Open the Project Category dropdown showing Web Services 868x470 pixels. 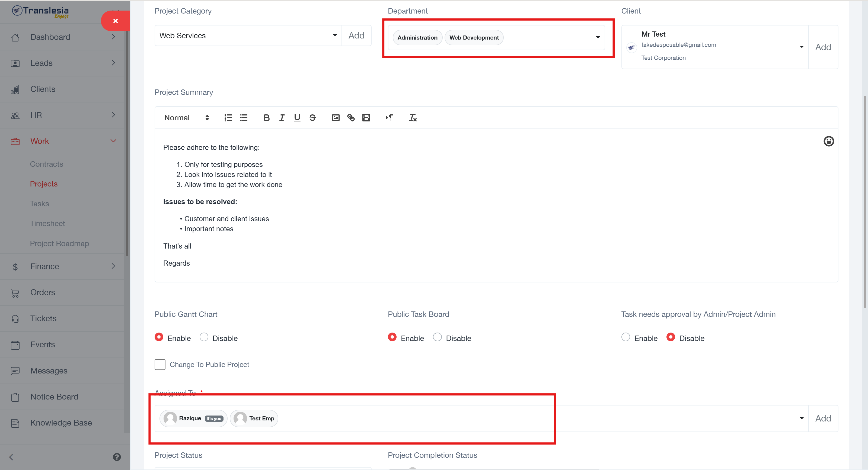(248, 35)
